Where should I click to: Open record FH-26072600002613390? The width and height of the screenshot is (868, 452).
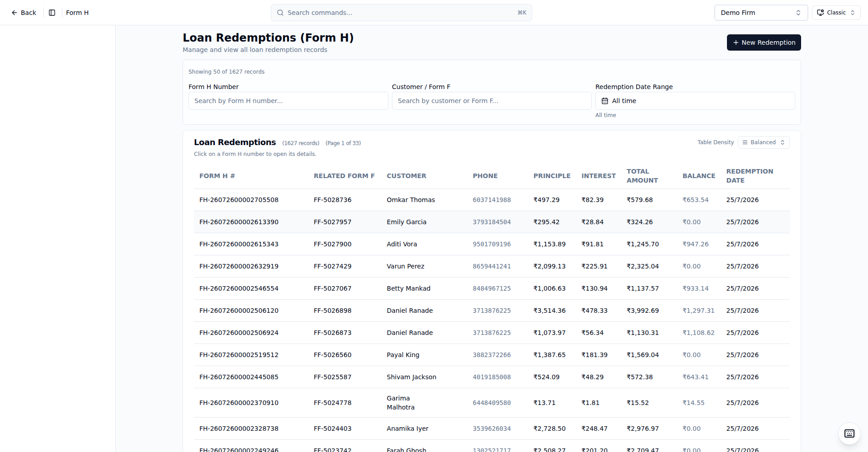pos(239,222)
